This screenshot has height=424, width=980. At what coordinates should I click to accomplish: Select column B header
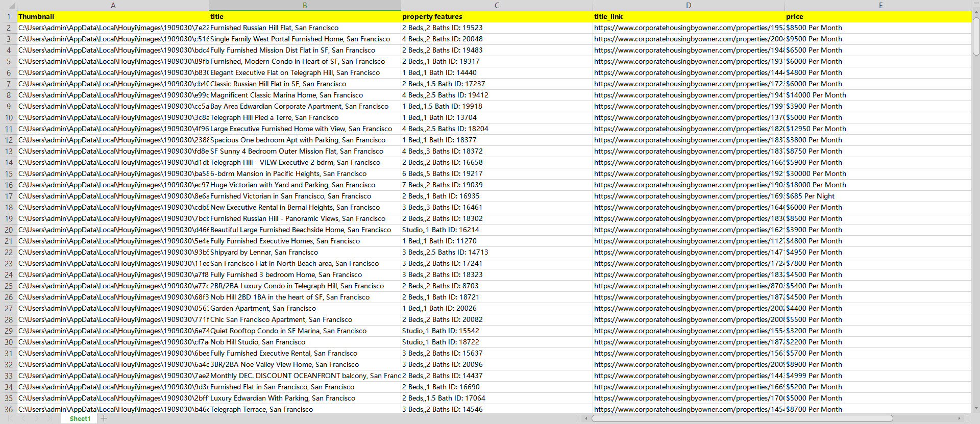305,5
